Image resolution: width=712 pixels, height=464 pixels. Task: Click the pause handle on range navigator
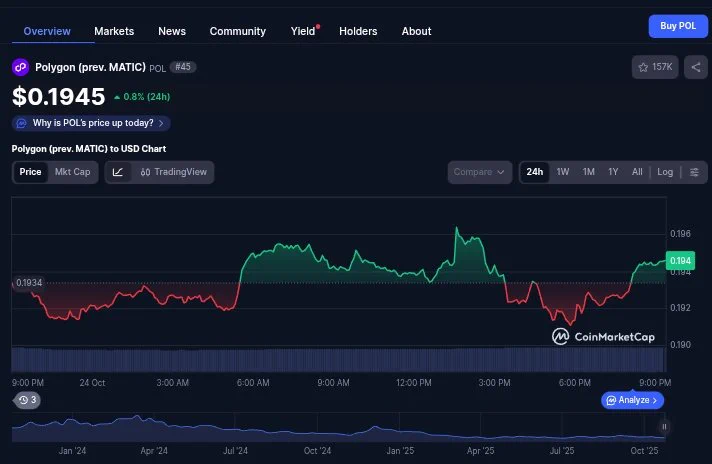(664, 427)
